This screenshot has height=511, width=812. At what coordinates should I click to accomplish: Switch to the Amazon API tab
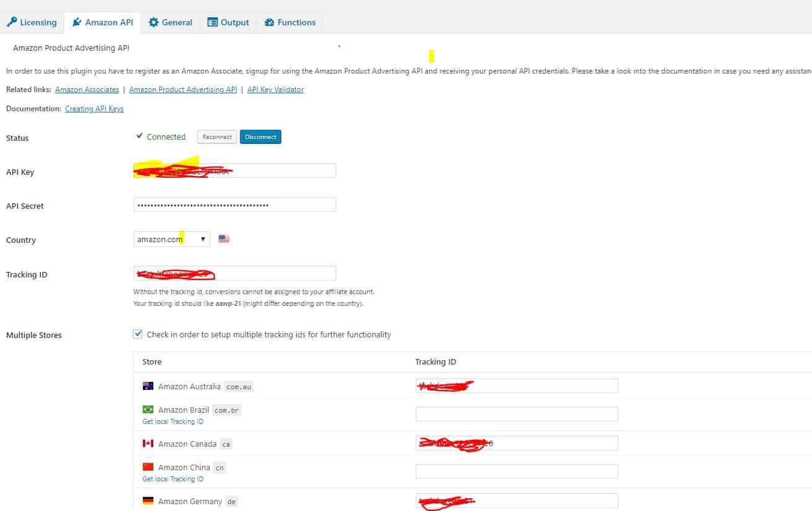click(103, 22)
